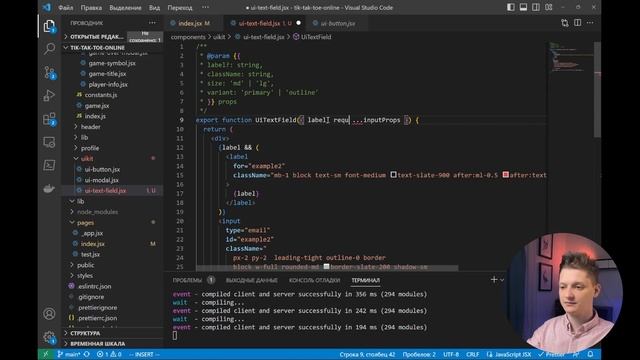
Task: Change the UTF-8 encoding setting
Action: [451, 354]
